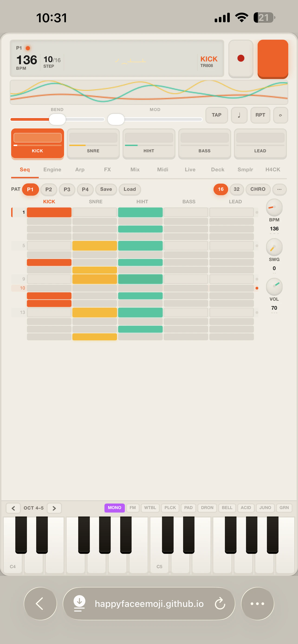
Task: Toggle HIHT step 9 cell
Action: [x=140, y=279]
